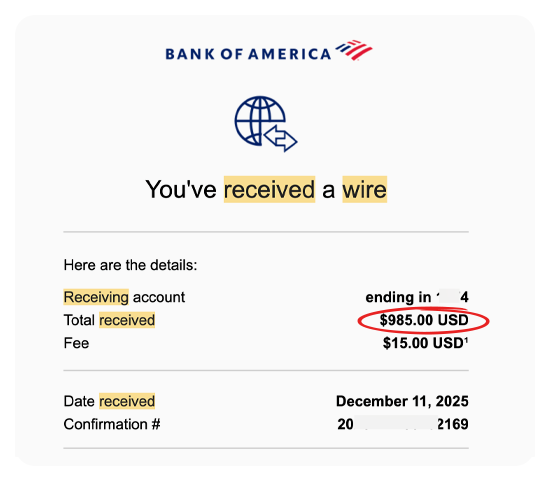The height and width of the screenshot is (480, 550).
Task: Click the "Receiving account" label
Action: (x=124, y=297)
